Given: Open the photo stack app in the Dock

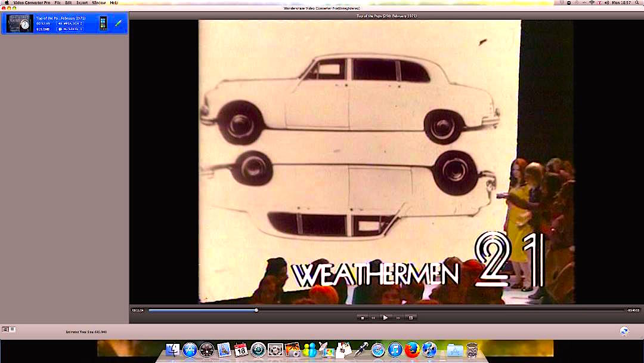Looking at the screenshot, I should [x=343, y=350].
